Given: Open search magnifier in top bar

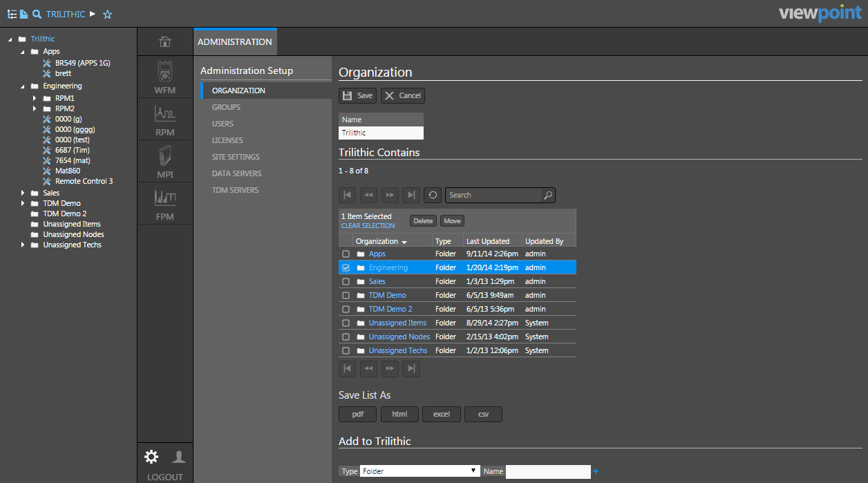Looking at the screenshot, I should (x=37, y=14).
